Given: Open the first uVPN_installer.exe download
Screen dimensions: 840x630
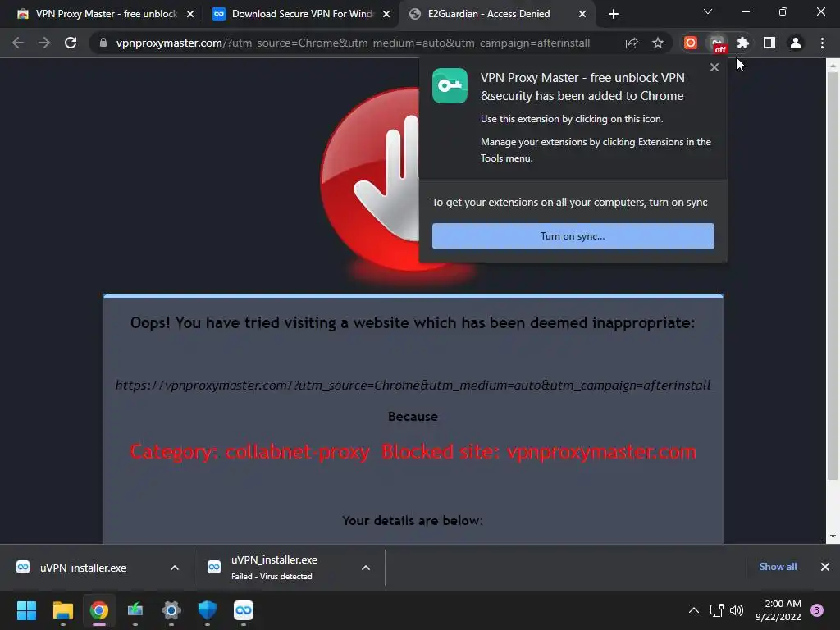Looking at the screenshot, I should (83, 568).
